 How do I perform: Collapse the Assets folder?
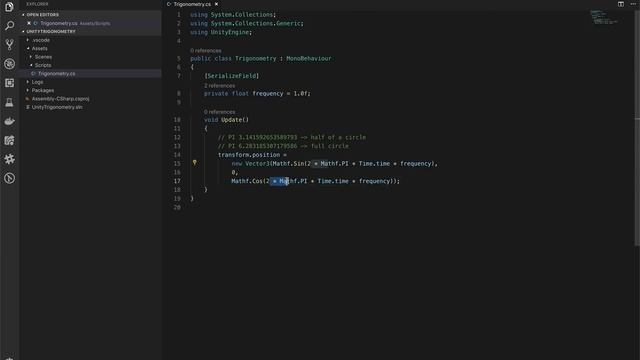[x=39, y=49]
